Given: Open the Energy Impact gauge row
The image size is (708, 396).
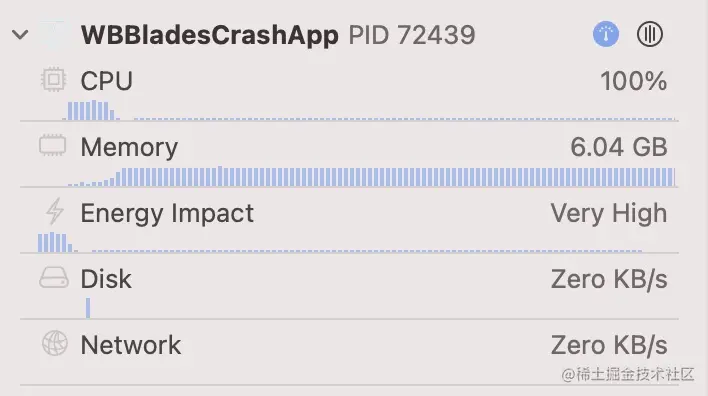Looking at the screenshot, I should point(349,220).
